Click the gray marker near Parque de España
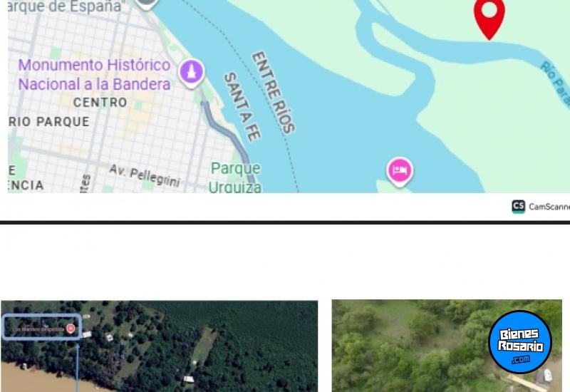This screenshot has width=570, height=392. pos(146,4)
